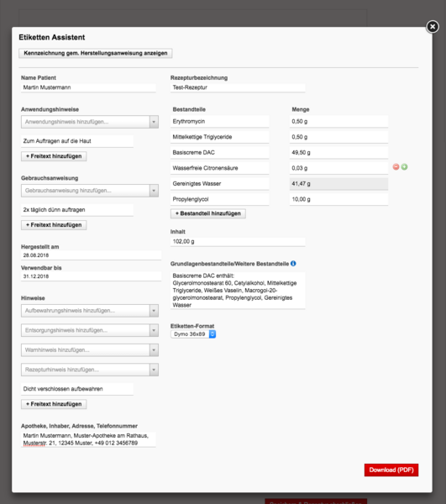Click + Bestandteil hinzufügen button
Image resolution: width=446 pixels, height=504 pixels.
tap(208, 213)
